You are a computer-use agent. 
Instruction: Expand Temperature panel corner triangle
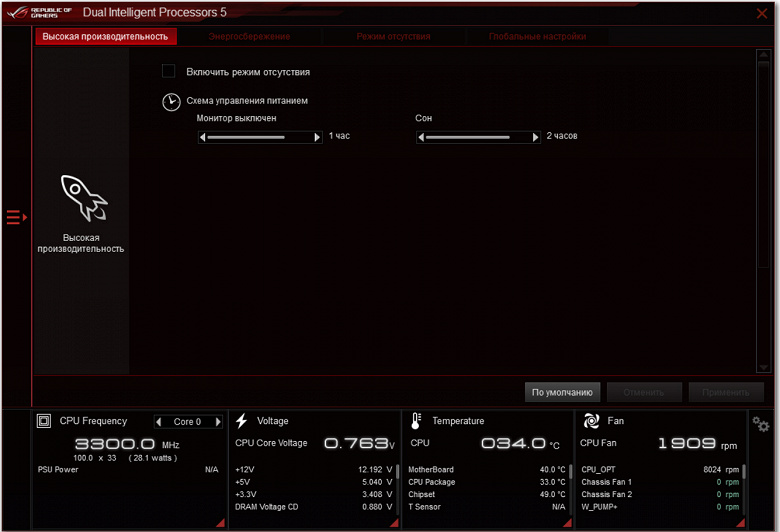click(567, 523)
